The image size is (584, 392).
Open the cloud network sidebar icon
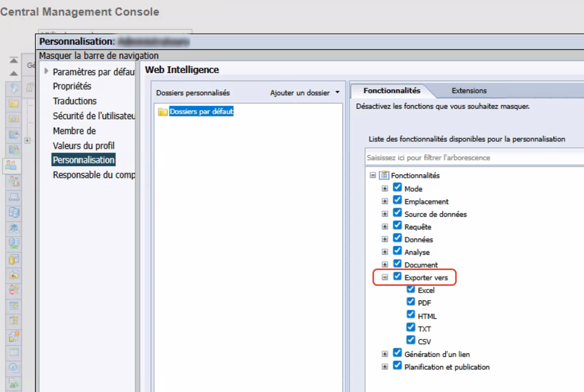(14, 228)
